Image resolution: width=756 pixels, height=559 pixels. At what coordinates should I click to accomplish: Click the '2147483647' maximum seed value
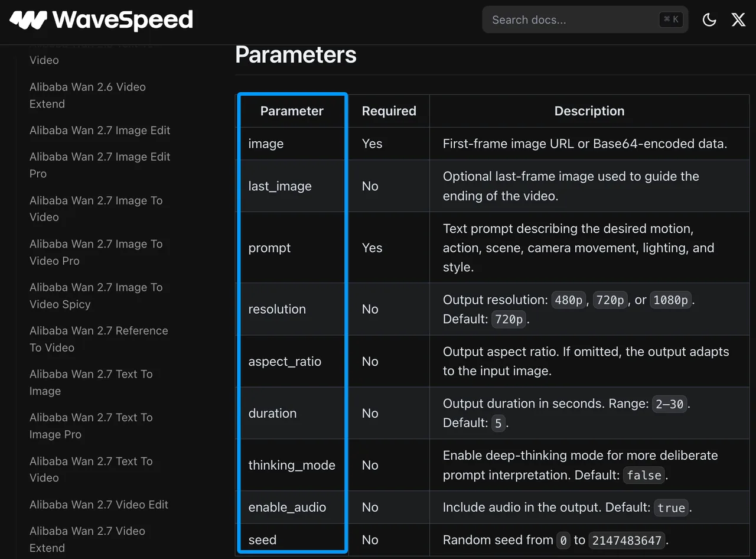coord(627,540)
